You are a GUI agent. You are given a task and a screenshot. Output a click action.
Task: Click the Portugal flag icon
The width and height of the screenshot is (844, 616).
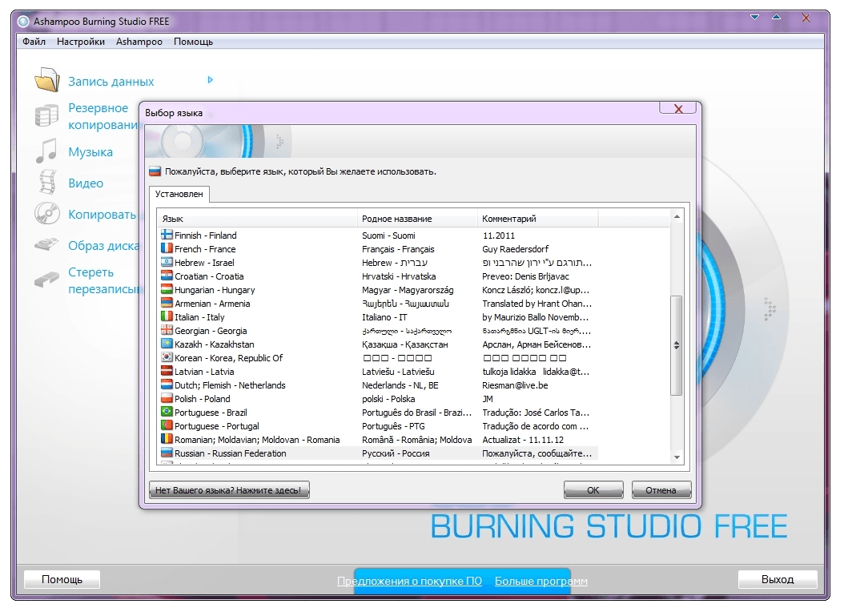click(167, 425)
